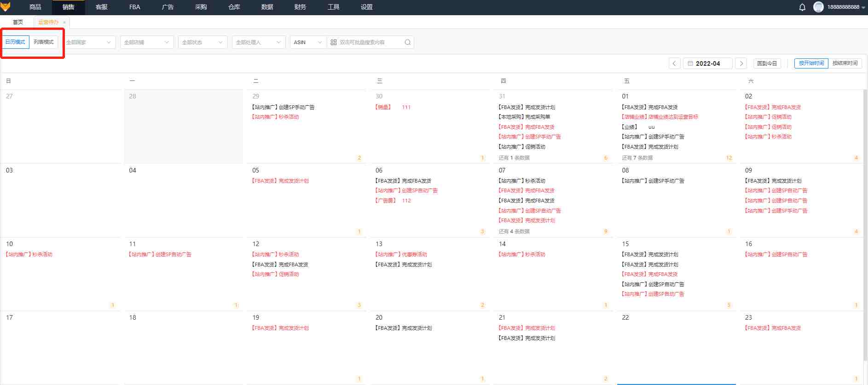Screen dimensions: 868x385
Task: Switch to the 首页 tab
Action: pyautogui.click(x=18, y=22)
